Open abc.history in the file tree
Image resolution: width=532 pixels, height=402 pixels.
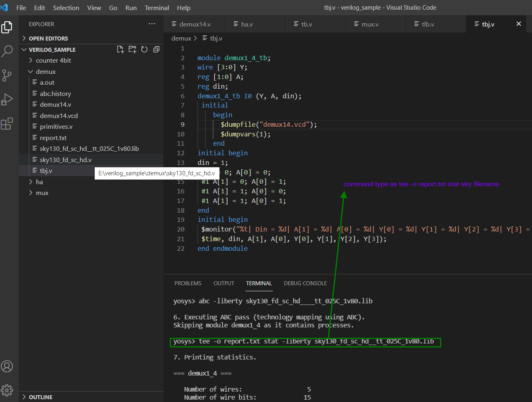click(x=91, y=94)
